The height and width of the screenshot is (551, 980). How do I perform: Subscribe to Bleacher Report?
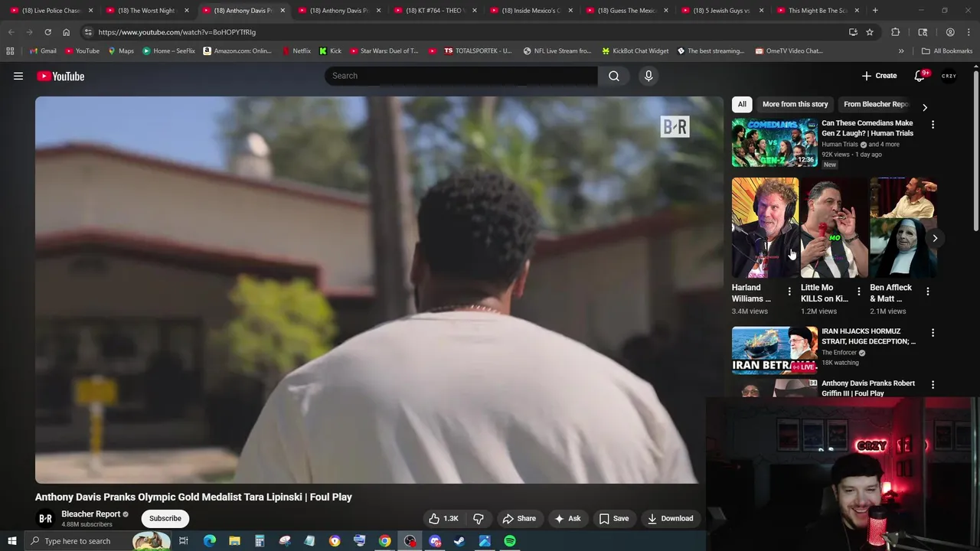point(165,518)
